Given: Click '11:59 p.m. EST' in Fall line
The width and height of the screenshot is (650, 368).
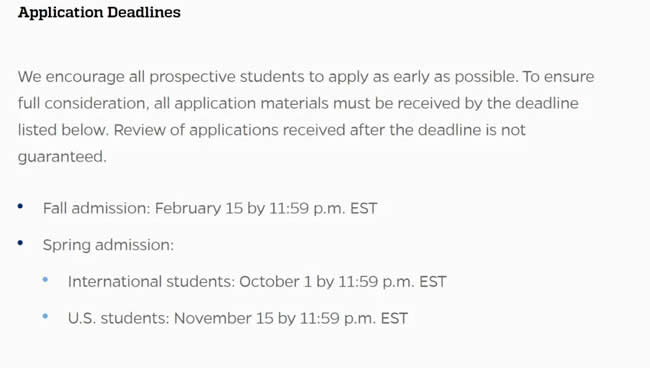Looking at the screenshot, I should tap(323, 208).
